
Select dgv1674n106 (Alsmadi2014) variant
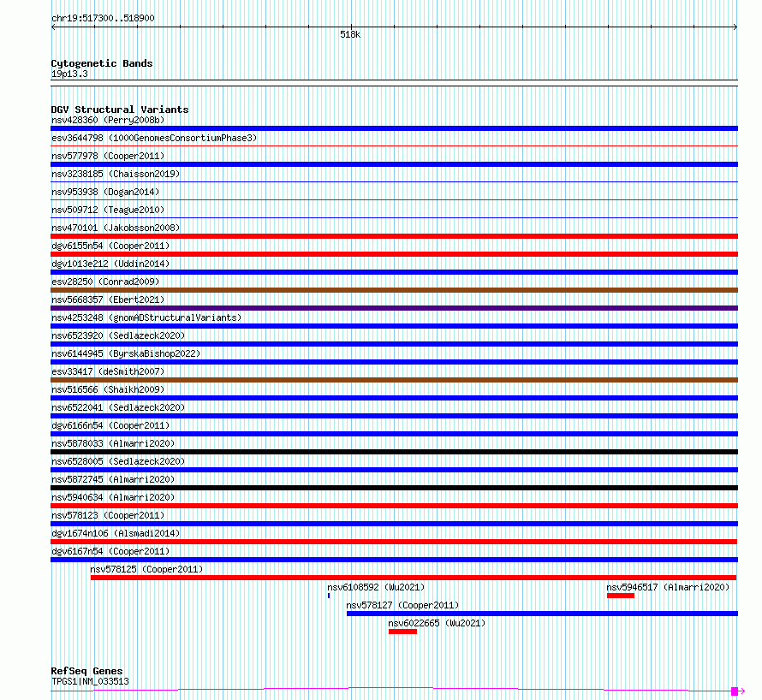[116, 533]
